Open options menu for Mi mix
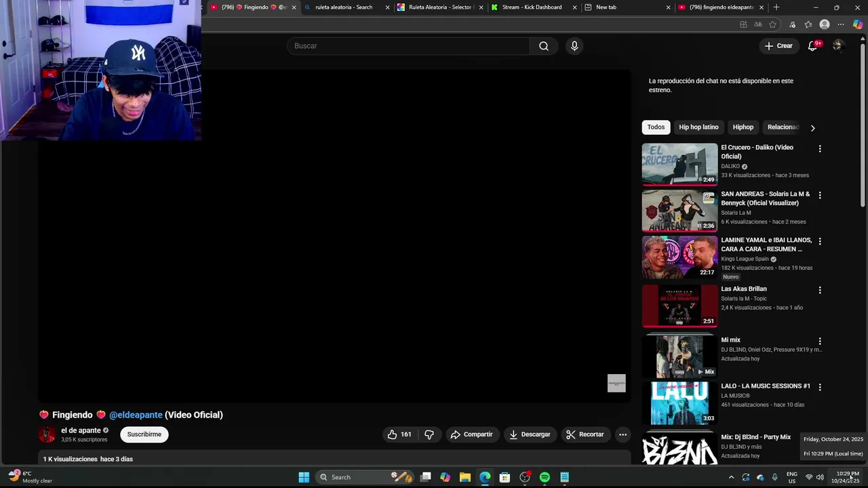The image size is (868, 488). [x=820, y=342]
